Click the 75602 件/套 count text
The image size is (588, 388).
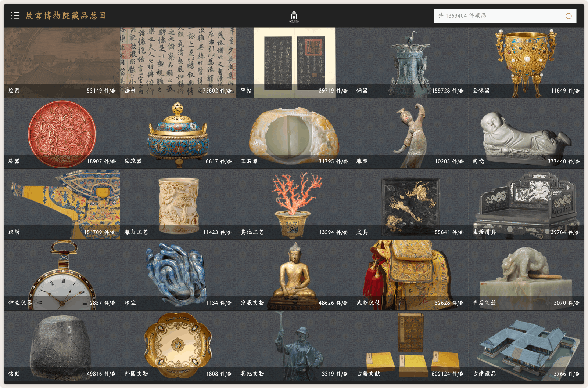tap(217, 91)
